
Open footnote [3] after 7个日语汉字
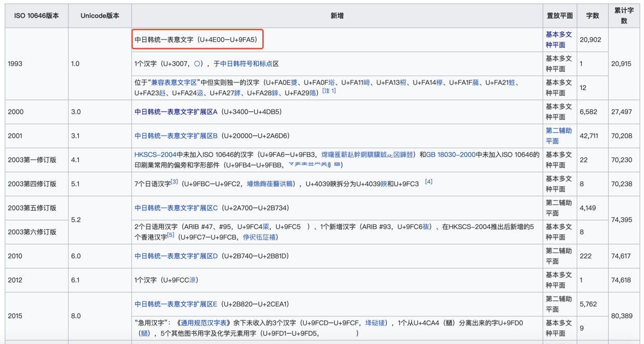click(175, 182)
